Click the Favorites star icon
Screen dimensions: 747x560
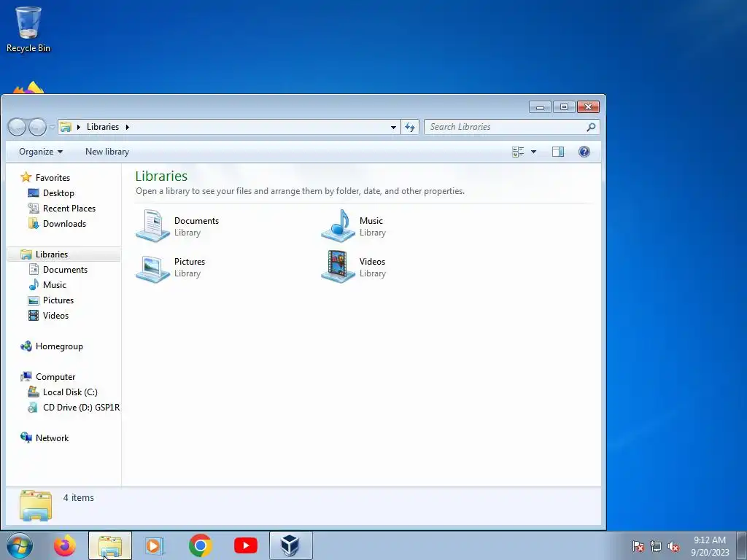pyautogui.click(x=26, y=177)
